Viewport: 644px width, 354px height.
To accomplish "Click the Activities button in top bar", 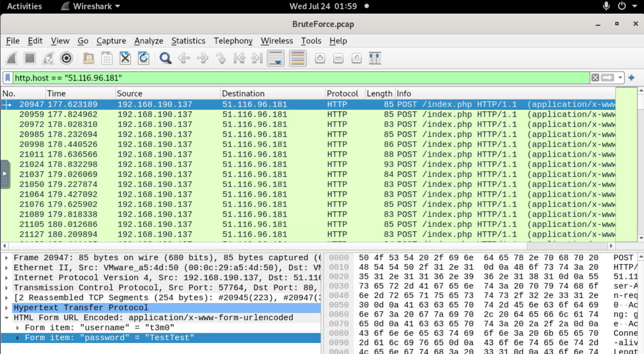I will [24, 6].
